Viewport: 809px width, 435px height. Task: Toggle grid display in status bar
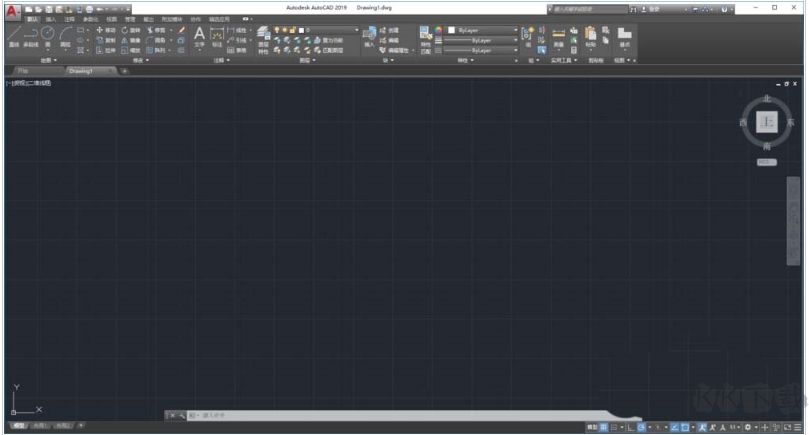pyautogui.click(x=604, y=427)
